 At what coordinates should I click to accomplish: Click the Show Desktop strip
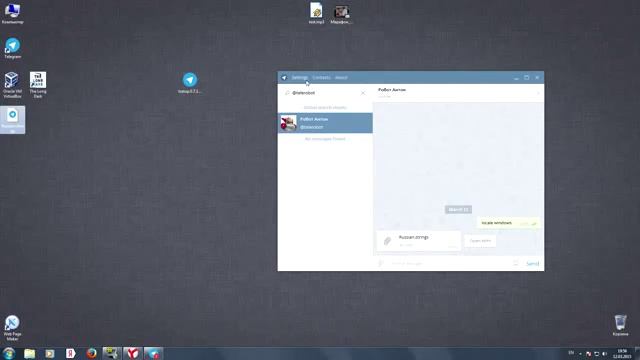point(637,353)
